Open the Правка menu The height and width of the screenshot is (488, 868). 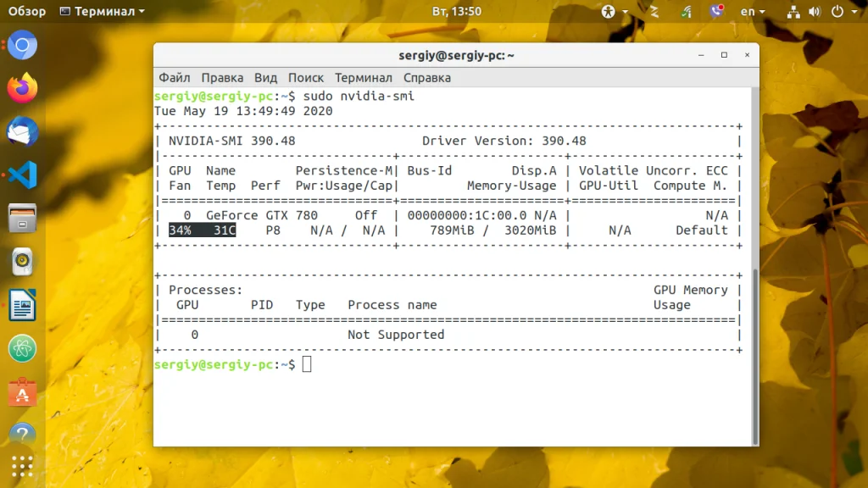point(222,77)
